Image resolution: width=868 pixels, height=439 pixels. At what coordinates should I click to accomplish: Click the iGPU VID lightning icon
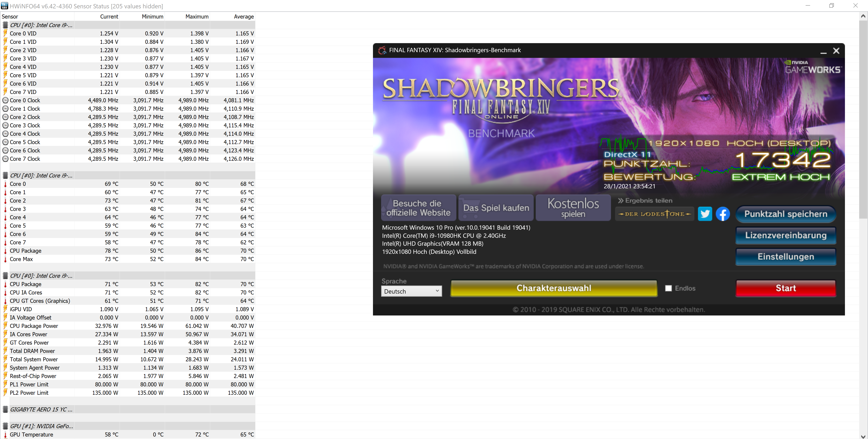point(5,309)
